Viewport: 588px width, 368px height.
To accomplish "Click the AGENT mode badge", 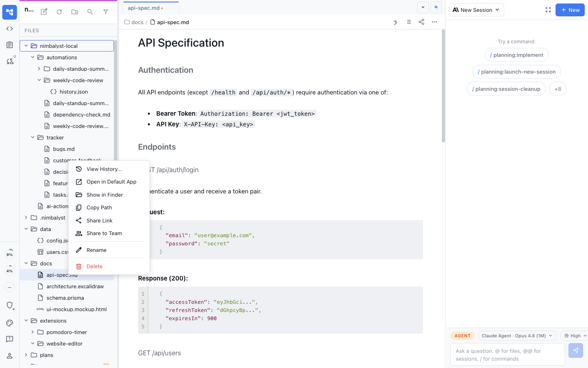I will pyautogui.click(x=463, y=336).
